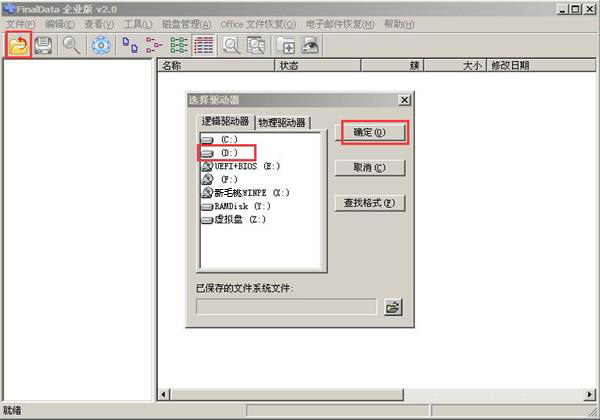
Task: Switch to the 逻辑驱动器 tab
Action: pyautogui.click(x=225, y=122)
